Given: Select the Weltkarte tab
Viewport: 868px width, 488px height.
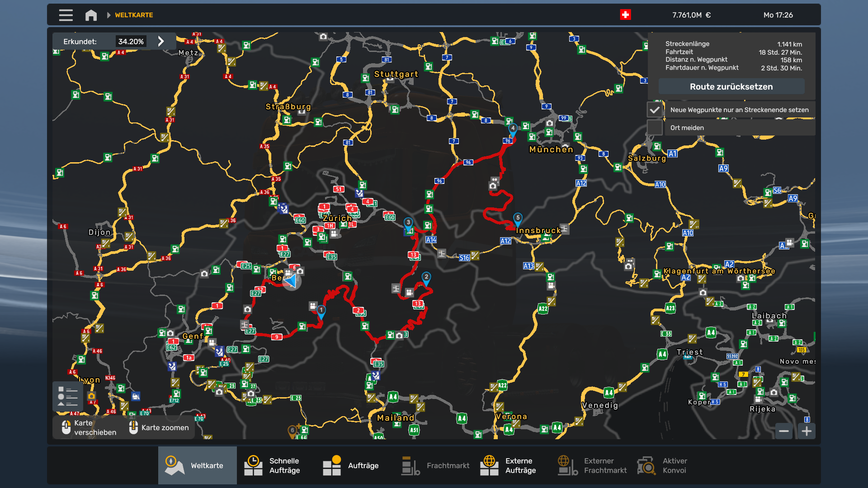Looking at the screenshot, I should pyautogui.click(x=198, y=465).
